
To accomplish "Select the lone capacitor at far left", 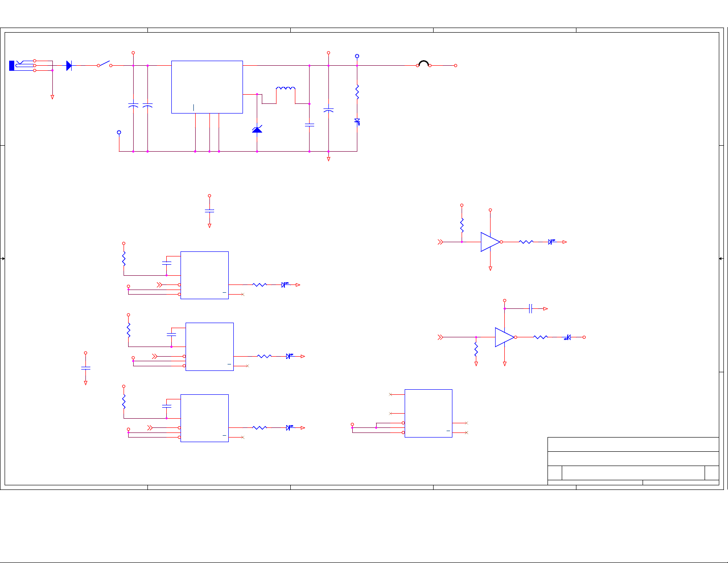I will click(x=85, y=368).
